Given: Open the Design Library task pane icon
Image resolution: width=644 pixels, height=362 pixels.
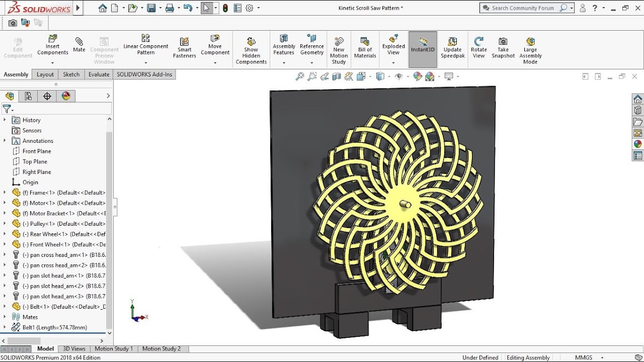Looking at the screenshot, I should tap(637, 110).
